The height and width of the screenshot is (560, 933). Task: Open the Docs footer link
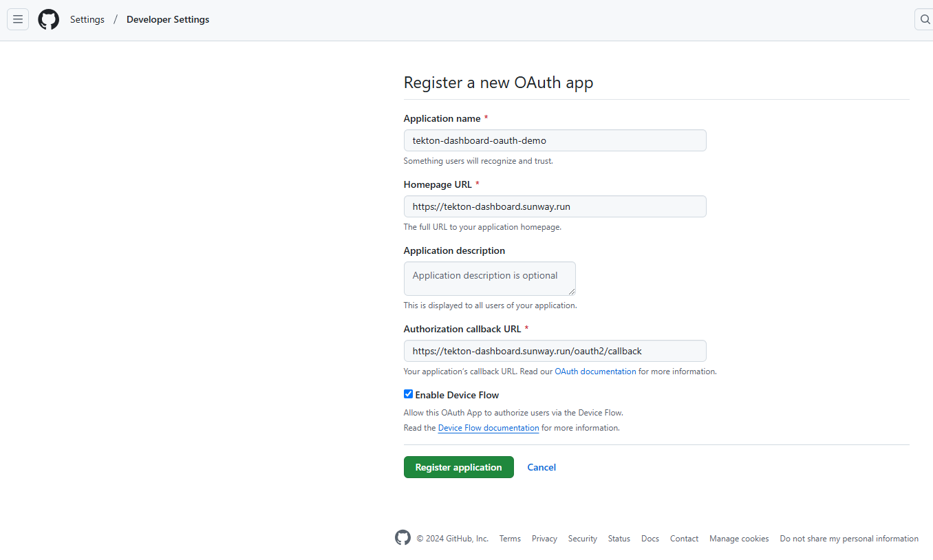(x=650, y=539)
